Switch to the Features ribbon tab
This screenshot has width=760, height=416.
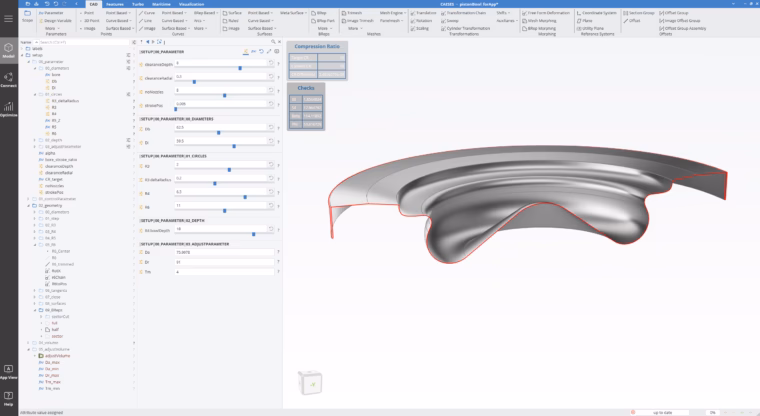[115, 4]
